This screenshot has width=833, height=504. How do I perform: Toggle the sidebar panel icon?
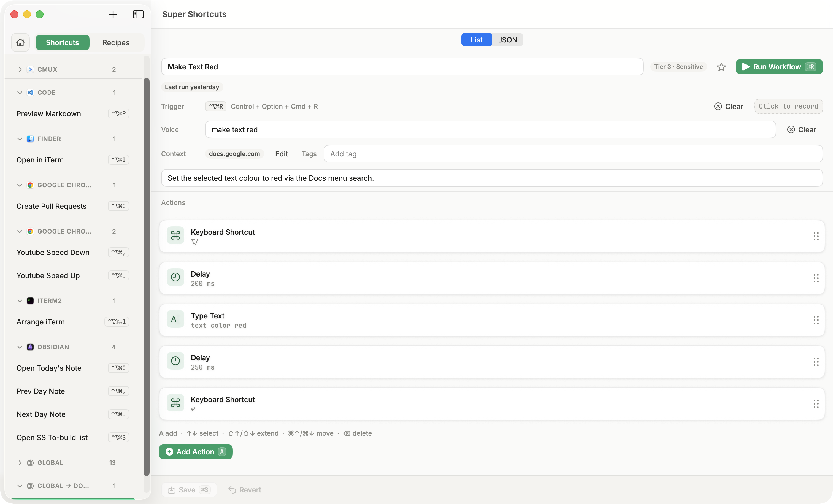pos(138,14)
